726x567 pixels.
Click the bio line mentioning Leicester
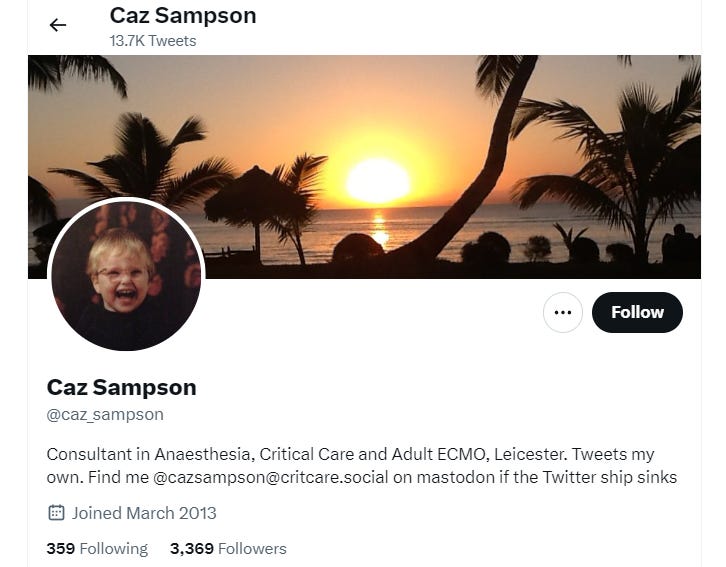click(350, 454)
